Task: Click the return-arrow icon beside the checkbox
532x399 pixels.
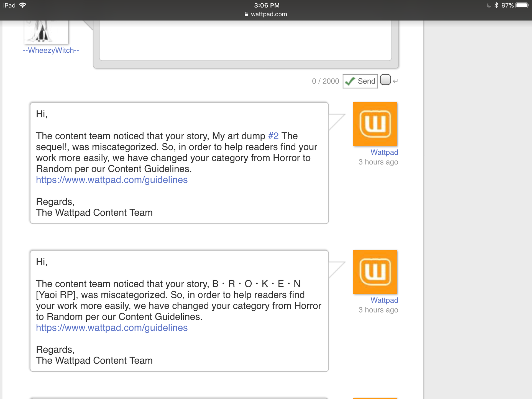Action: click(395, 81)
